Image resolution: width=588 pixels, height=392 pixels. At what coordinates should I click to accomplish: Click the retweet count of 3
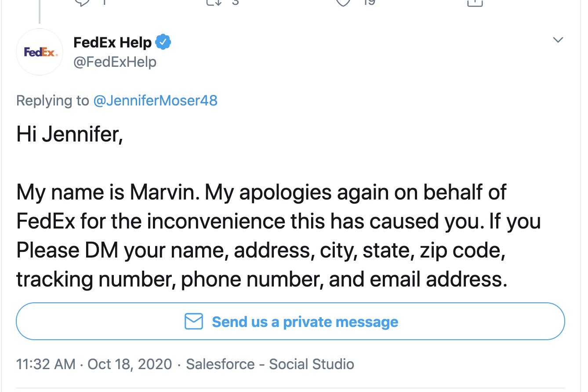[x=235, y=2]
